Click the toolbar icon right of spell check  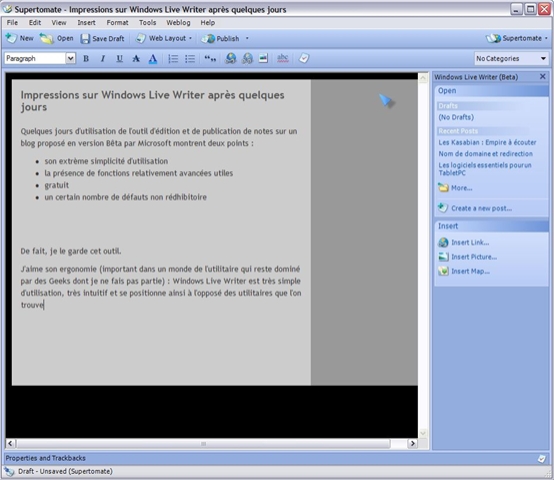point(304,58)
